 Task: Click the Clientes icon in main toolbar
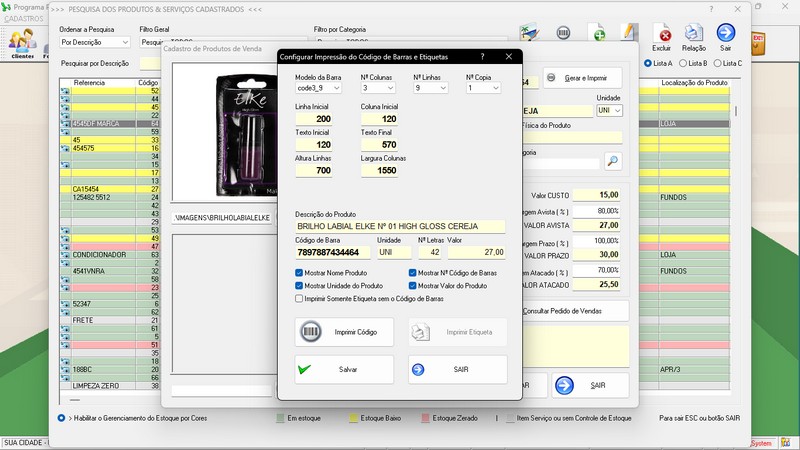[22, 44]
